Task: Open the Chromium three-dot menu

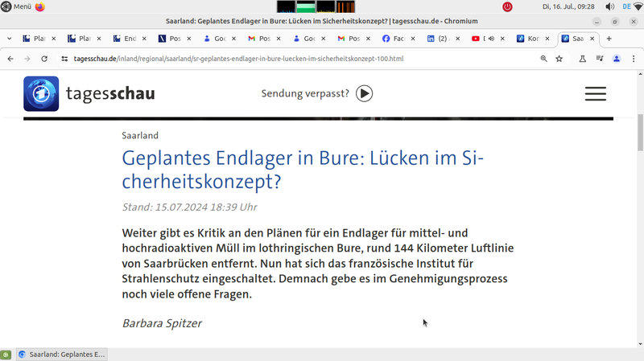Action: [634, 59]
